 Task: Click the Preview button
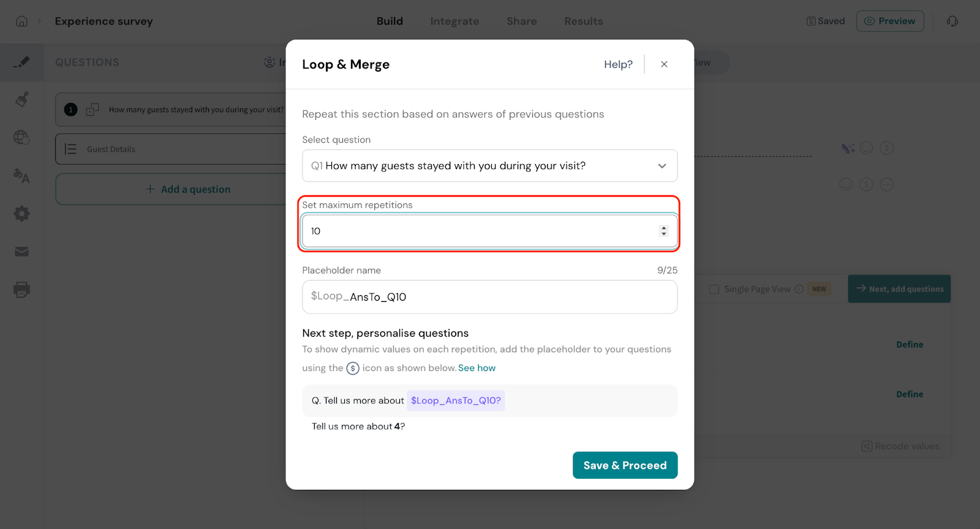click(x=889, y=21)
